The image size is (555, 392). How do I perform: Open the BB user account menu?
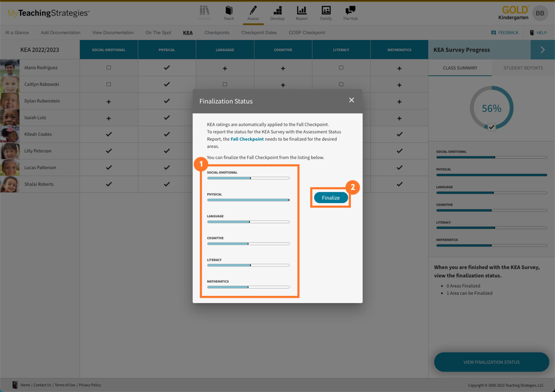pyautogui.click(x=539, y=13)
